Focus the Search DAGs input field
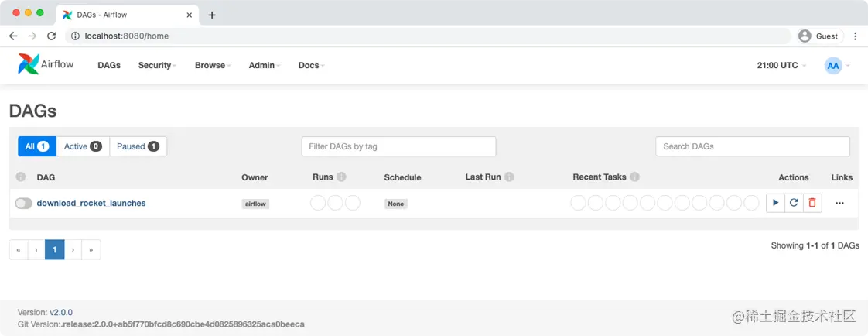Viewport: 868px width, 336px height. [x=753, y=146]
